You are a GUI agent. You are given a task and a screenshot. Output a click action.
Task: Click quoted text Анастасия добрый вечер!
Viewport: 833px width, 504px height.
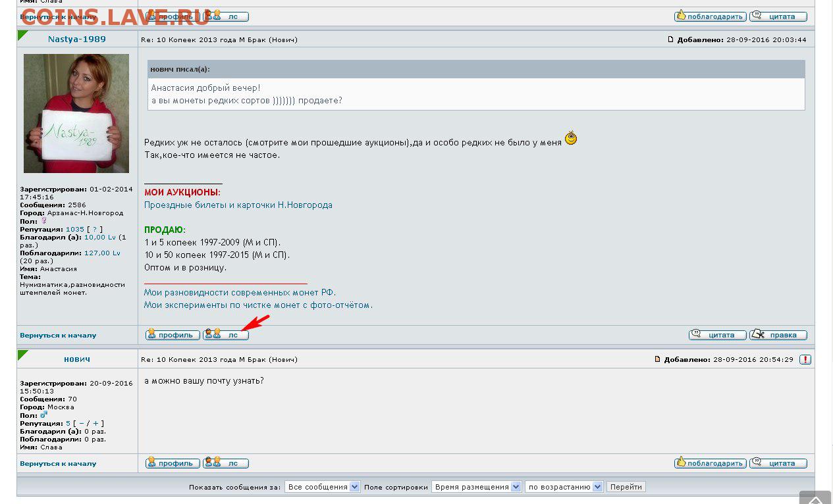[205, 88]
